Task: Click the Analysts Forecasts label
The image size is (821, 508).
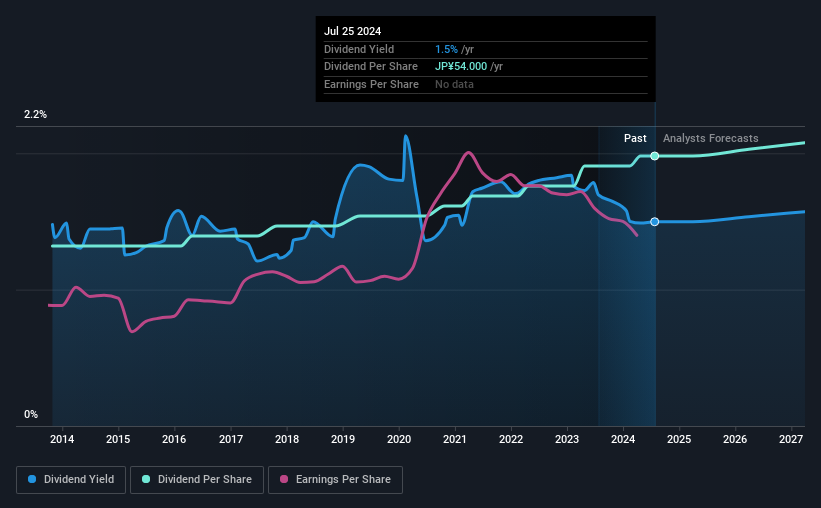Action: tap(711, 138)
